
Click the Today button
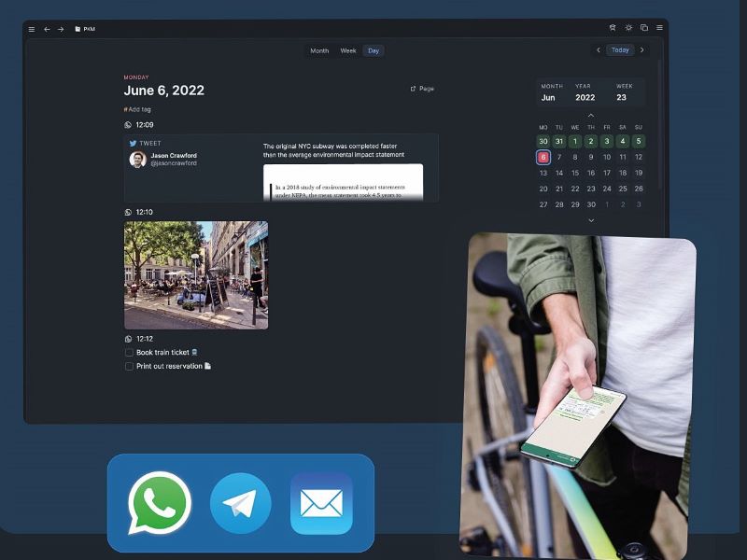click(620, 50)
